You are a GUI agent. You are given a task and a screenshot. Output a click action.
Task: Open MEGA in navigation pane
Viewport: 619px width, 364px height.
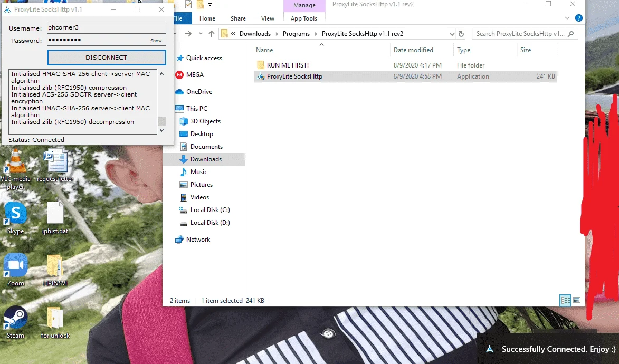195,75
